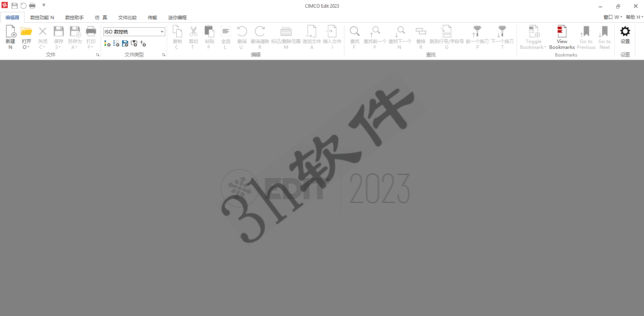Open the color settings gear icon
This screenshot has height=316, width=644.
107,44
